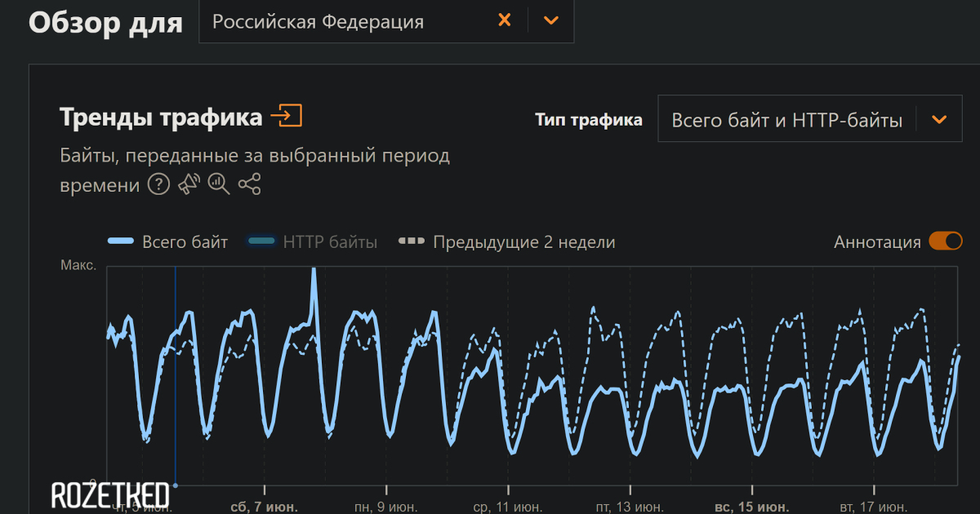
Task: Expand the location dropdown chevron
Action: tap(551, 20)
